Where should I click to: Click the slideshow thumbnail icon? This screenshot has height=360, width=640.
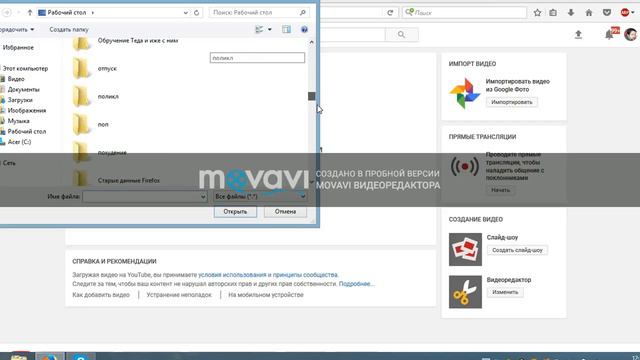pyautogui.click(x=465, y=249)
